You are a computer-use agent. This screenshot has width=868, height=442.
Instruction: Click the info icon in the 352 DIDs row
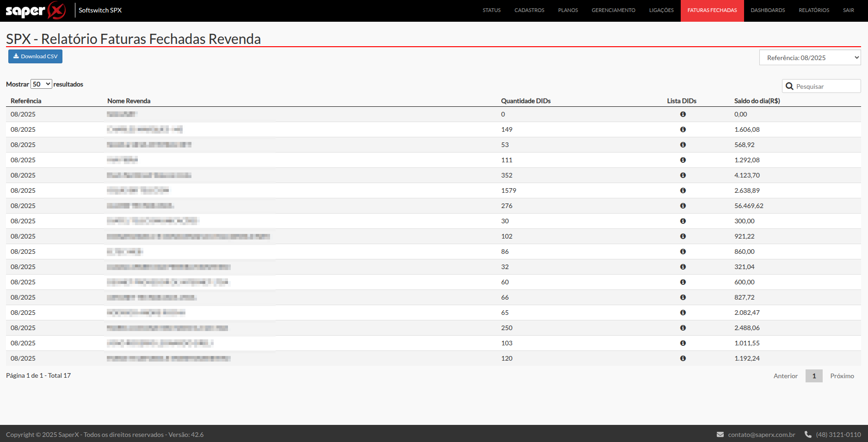683,175
